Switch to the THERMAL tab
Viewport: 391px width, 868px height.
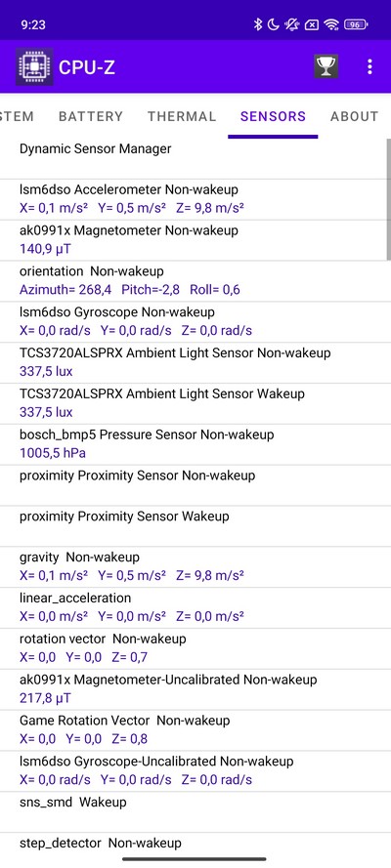coord(182,116)
